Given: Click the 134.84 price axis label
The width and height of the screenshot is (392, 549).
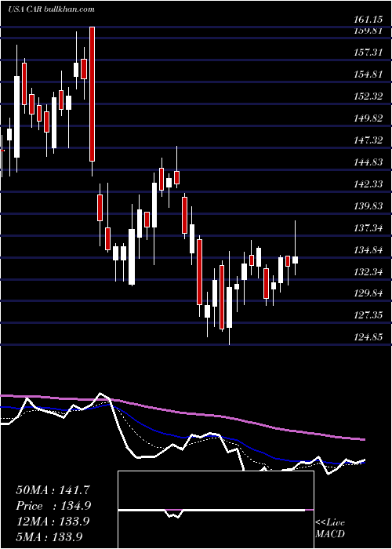Looking at the screenshot, I should (x=368, y=250).
